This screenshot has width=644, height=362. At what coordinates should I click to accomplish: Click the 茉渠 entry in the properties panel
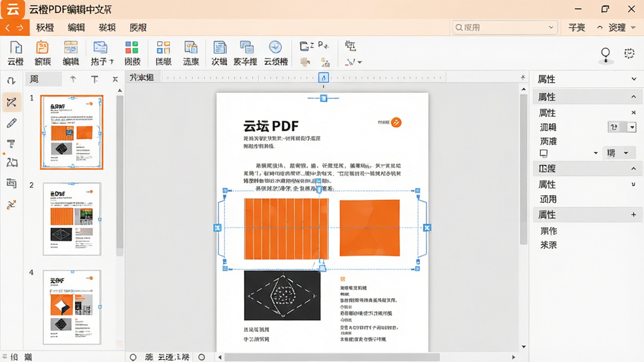pyautogui.click(x=548, y=244)
